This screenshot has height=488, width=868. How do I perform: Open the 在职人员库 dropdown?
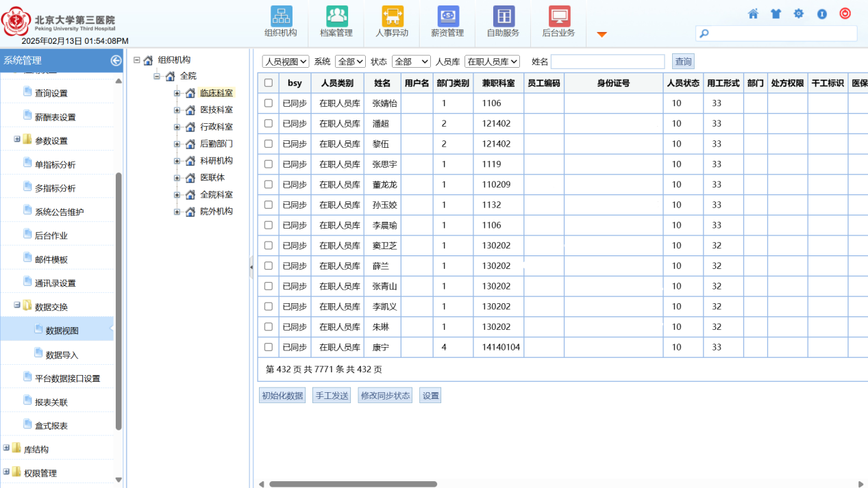(x=492, y=62)
